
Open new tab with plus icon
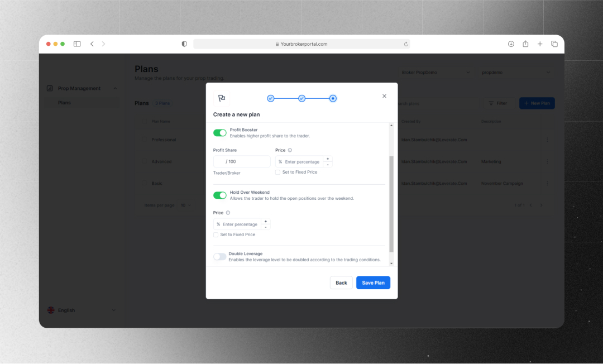click(x=540, y=44)
